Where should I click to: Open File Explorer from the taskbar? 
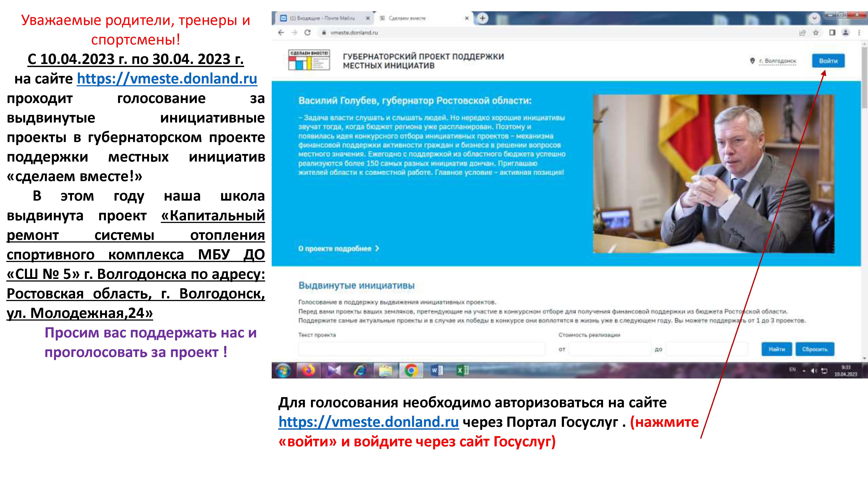tap(385, 371)
